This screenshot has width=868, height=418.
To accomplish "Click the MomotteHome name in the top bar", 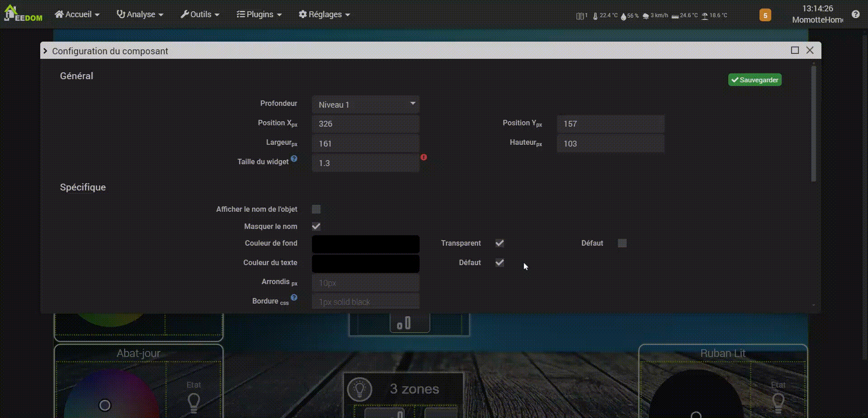I will point(817,20).
